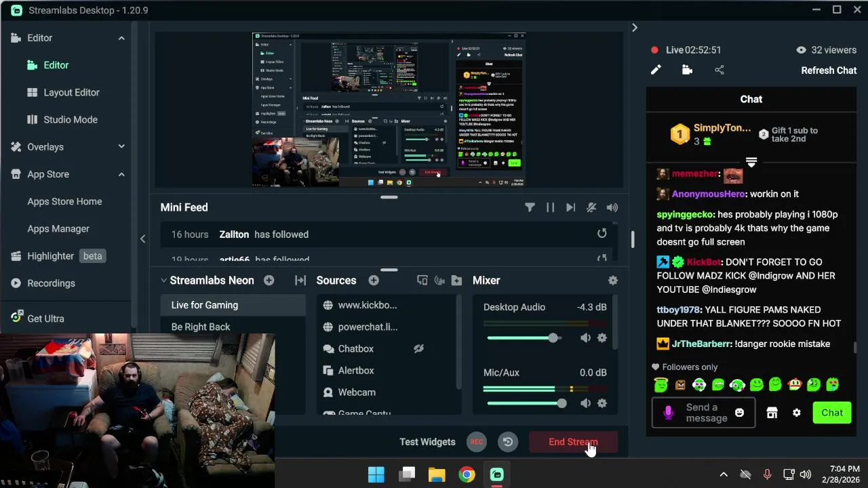Add a source folder
868x488 pixels.
point(456,280)
